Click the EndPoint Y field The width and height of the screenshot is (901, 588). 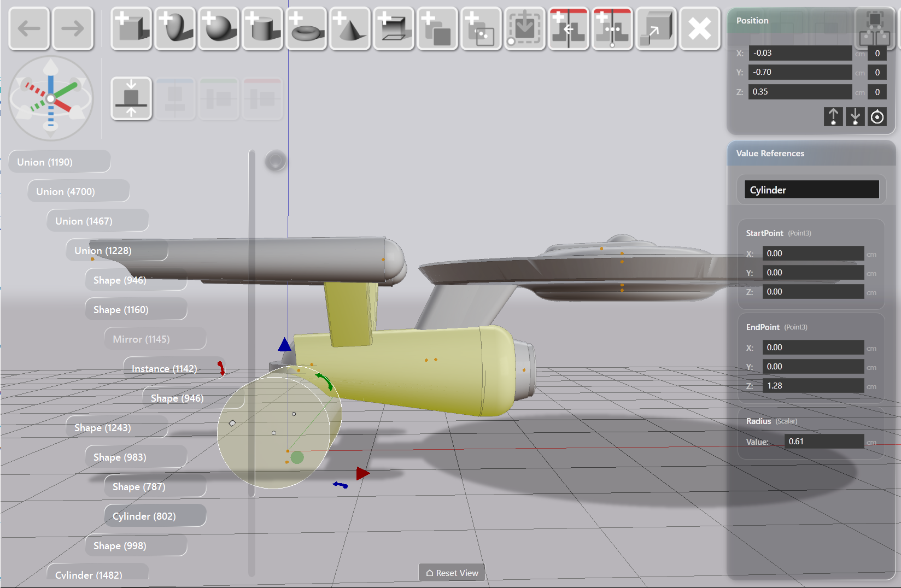pyautogui.click(x=813, y=367)
